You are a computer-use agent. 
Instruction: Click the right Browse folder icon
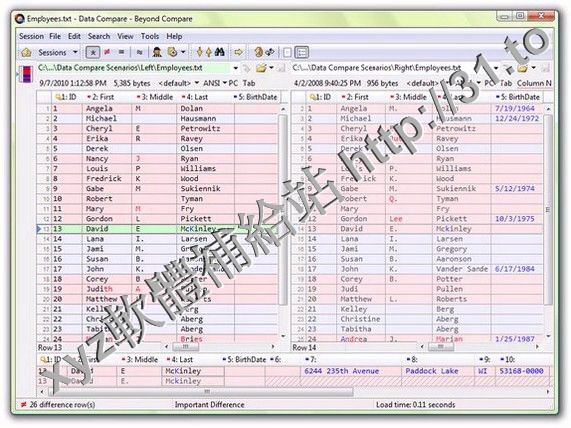click(x=522, y=68)
